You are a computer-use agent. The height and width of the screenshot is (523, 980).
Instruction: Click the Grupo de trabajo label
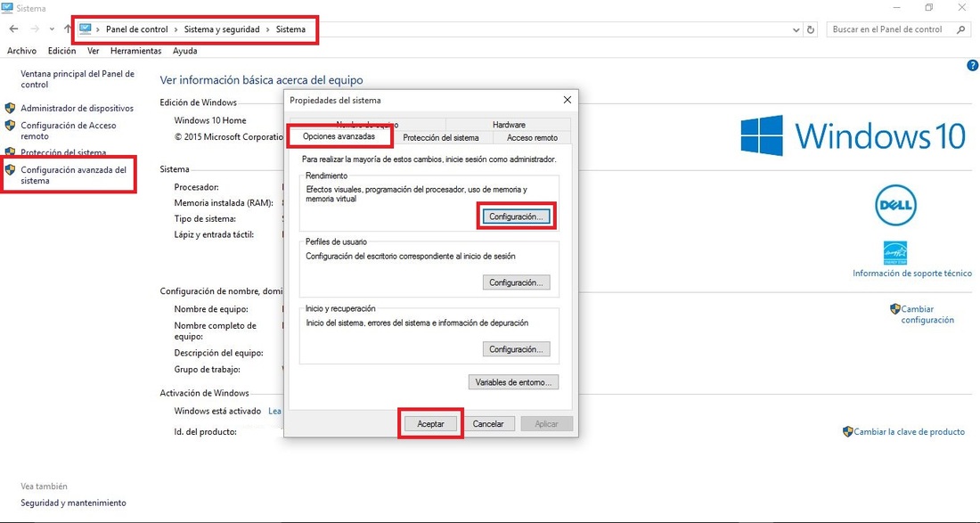coord(207,369)
